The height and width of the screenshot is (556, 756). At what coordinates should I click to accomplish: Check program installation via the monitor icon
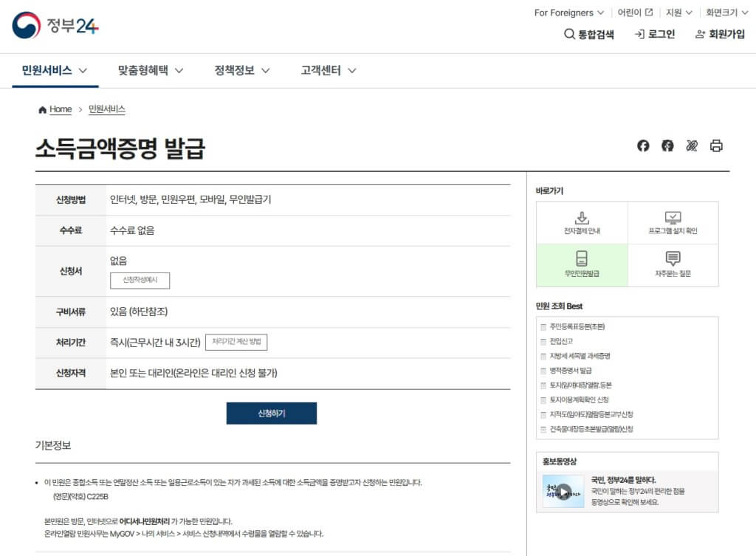(x=673, y=222)
